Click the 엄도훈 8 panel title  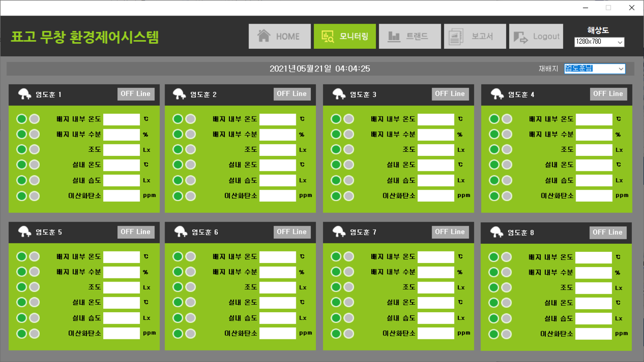click(x=521, y=233)
